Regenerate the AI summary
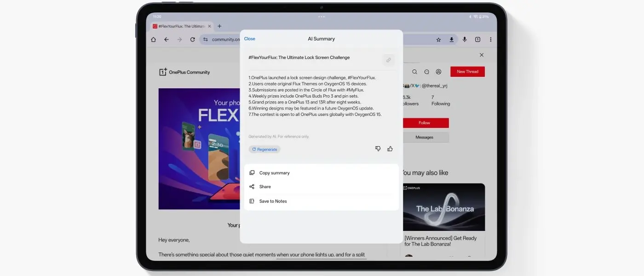 coord(264,149)
